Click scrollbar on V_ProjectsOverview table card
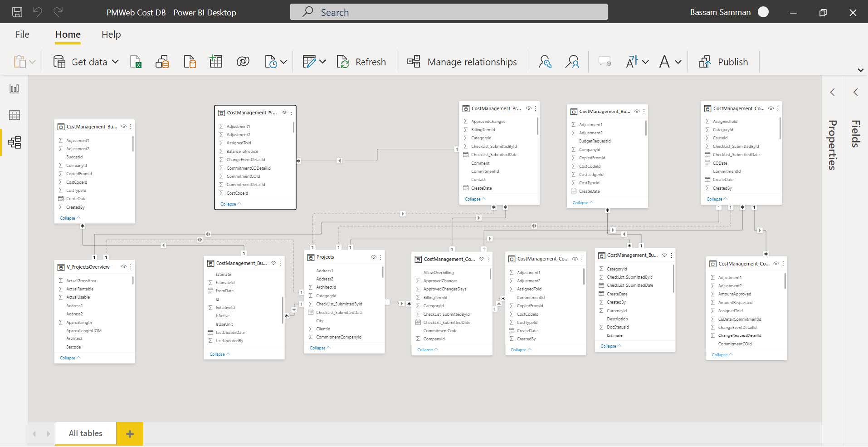 [x=133, y=280]
